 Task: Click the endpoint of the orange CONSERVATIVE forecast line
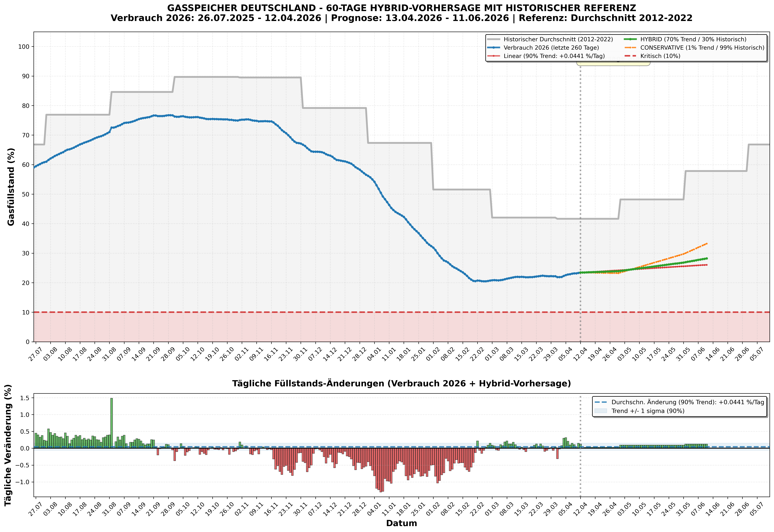707,244
